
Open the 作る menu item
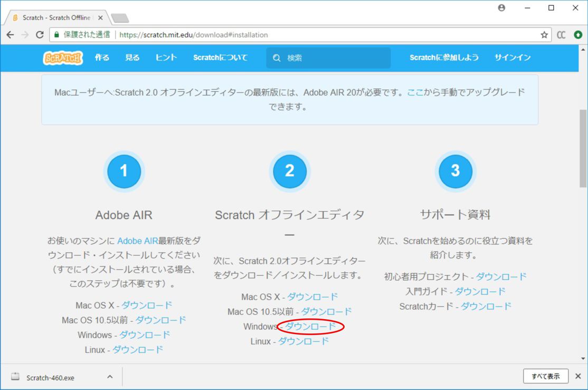click(102, 58)
